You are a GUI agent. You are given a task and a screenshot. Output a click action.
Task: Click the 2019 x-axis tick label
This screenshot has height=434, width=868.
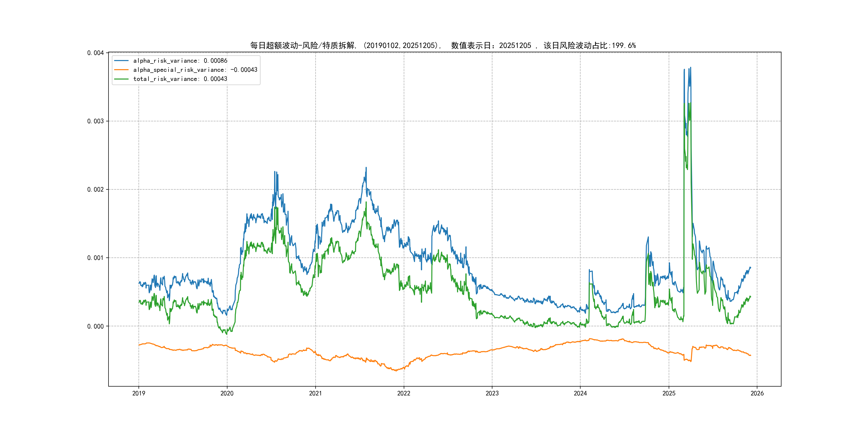(139, 393)
